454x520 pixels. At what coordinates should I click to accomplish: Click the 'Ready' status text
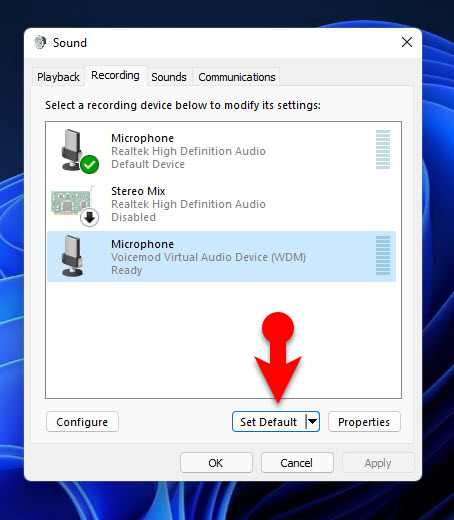pos(127,270)
